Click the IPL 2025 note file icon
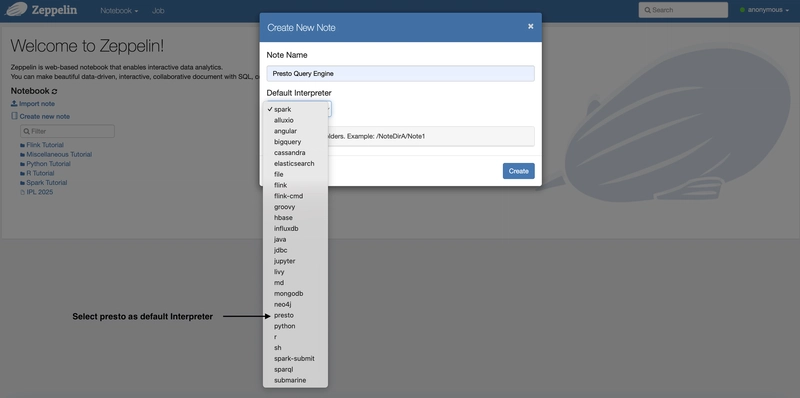 tap(22, 192)
